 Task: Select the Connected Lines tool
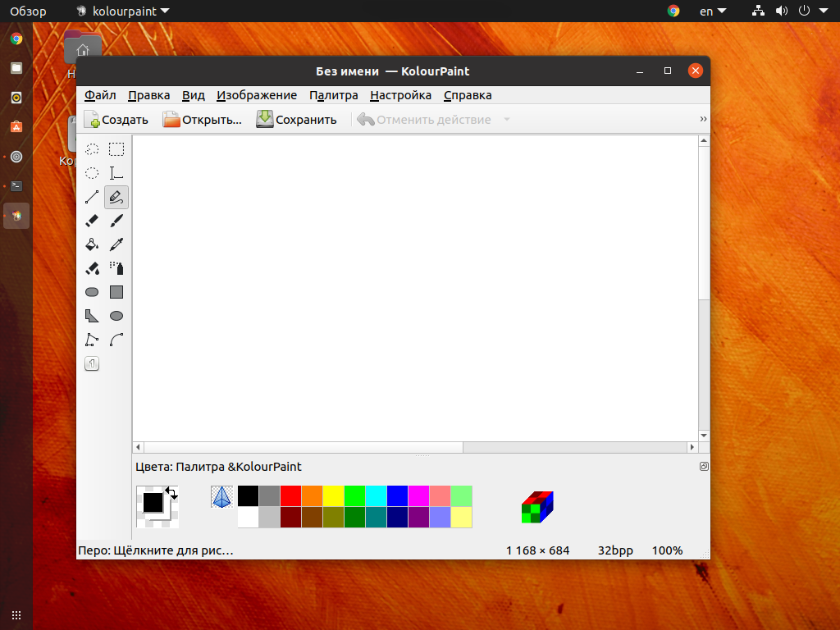(x=92, y=340)
